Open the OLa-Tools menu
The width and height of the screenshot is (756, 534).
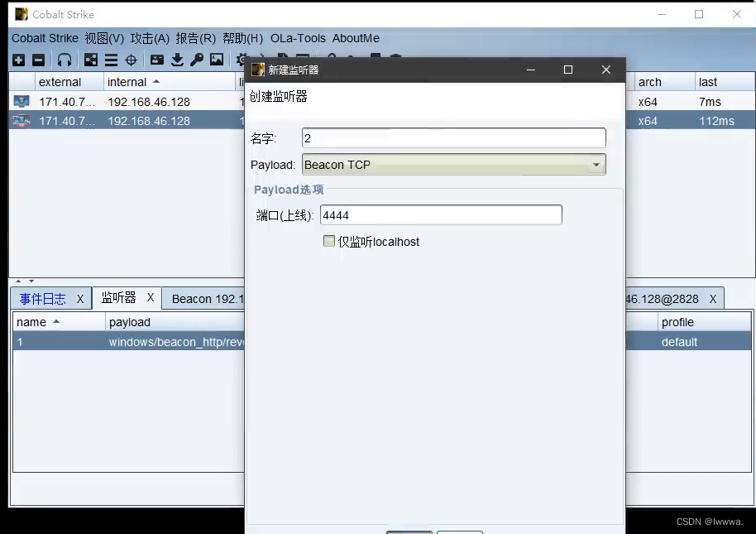[x=298, y=38]
